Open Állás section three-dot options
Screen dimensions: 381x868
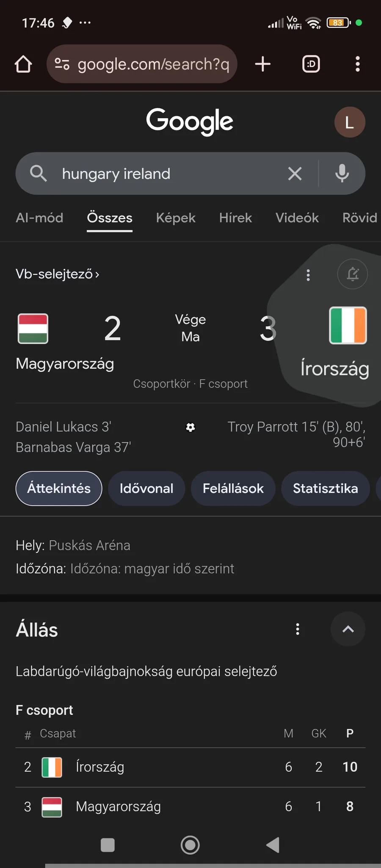pyautogui.click(x=298, y=629)
